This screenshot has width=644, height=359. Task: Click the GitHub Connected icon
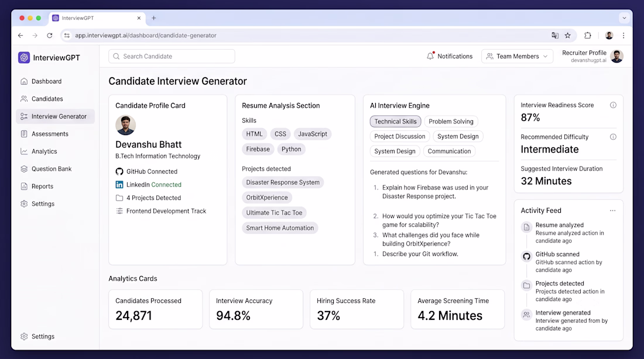[119, 171]
